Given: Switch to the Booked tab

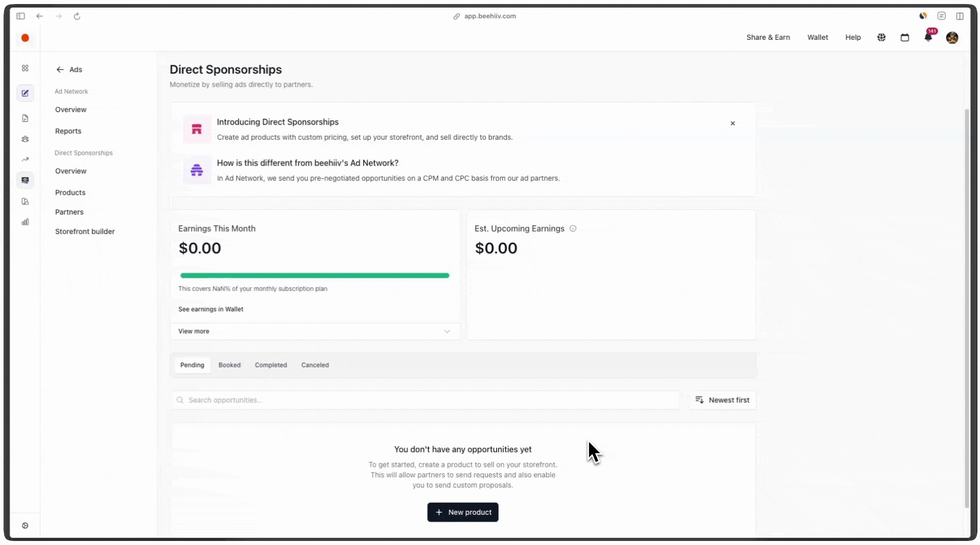Looking at the screenshot, I should coord(230,365).
